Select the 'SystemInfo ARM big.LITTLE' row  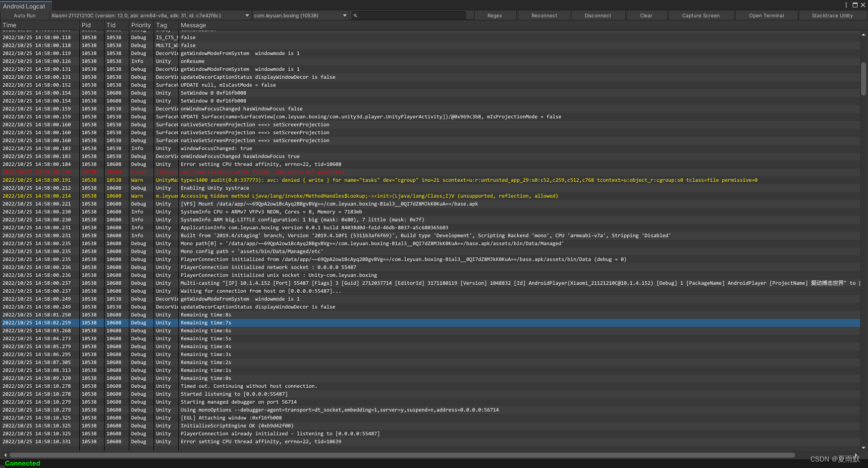click(x=430, y=220)
